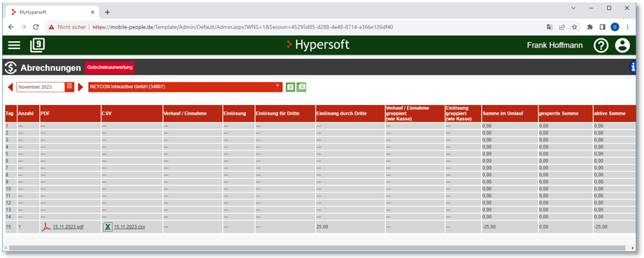The height and width of the screenshot is (258, 644).
Task: Open the browser profile avatar G
Action: tap(615, 27)
